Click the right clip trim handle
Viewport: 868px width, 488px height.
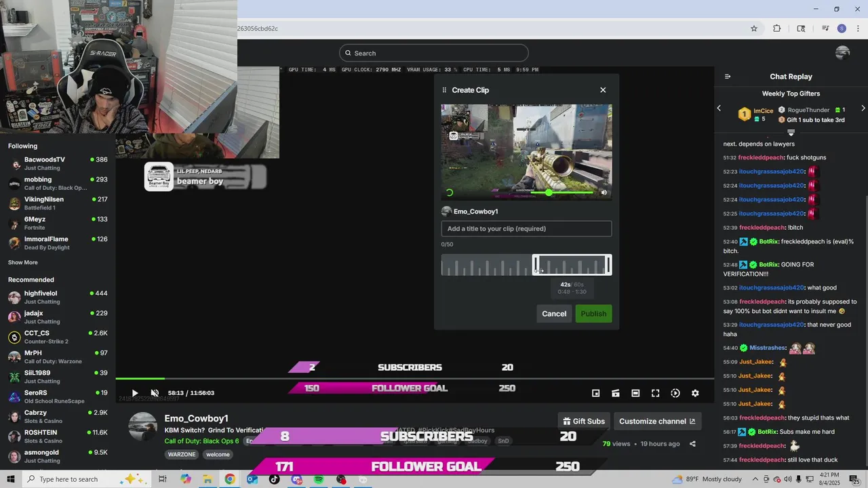point(608,265)
